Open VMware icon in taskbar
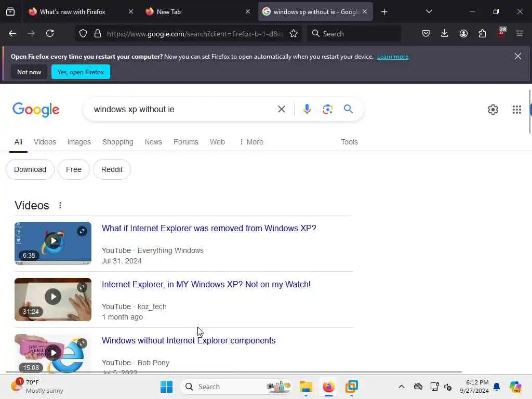532x399 pixels. (x=352, y=387)
